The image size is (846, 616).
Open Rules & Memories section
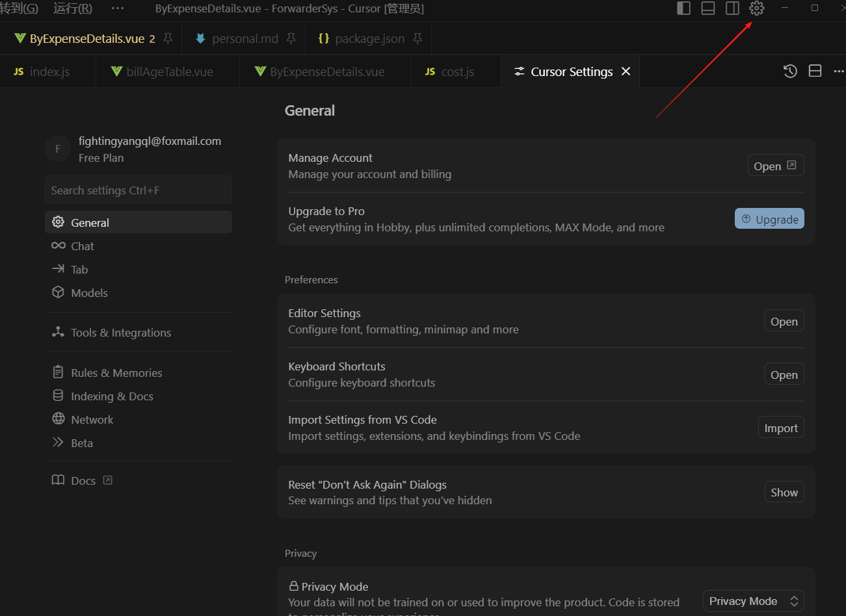139,372
